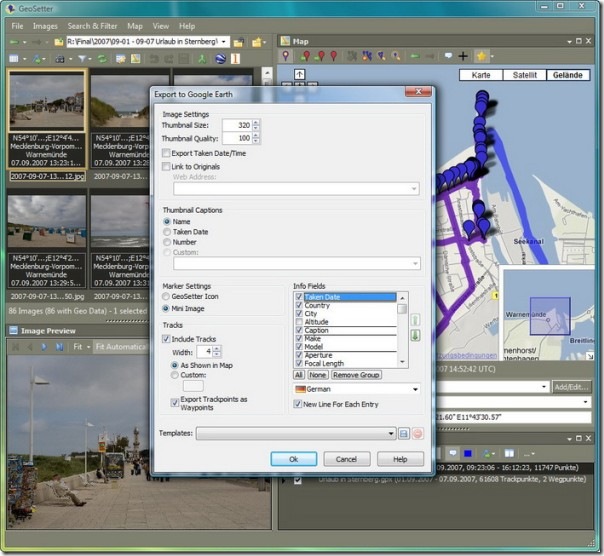Open the Fit zoom dropdown in Image Preview
604x556 pixels.
coord(88,347)
